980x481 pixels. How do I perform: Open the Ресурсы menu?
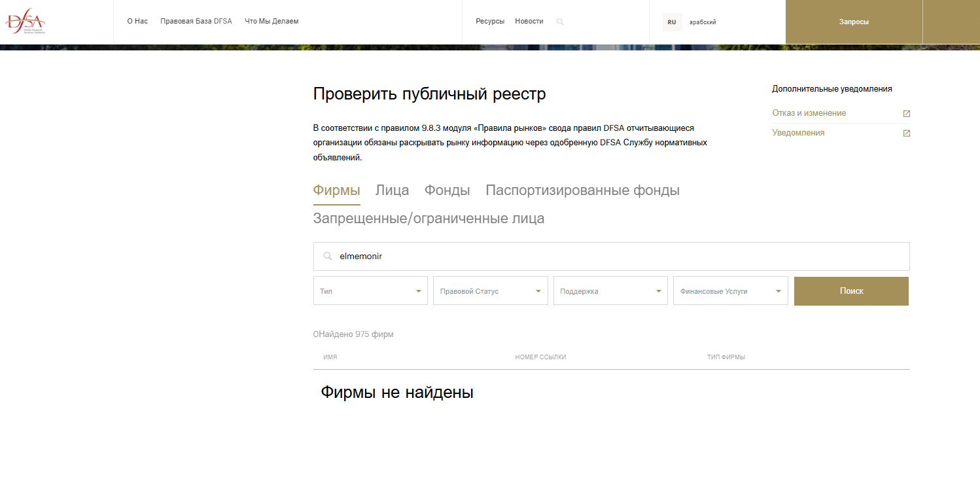(x=490, y=22)
